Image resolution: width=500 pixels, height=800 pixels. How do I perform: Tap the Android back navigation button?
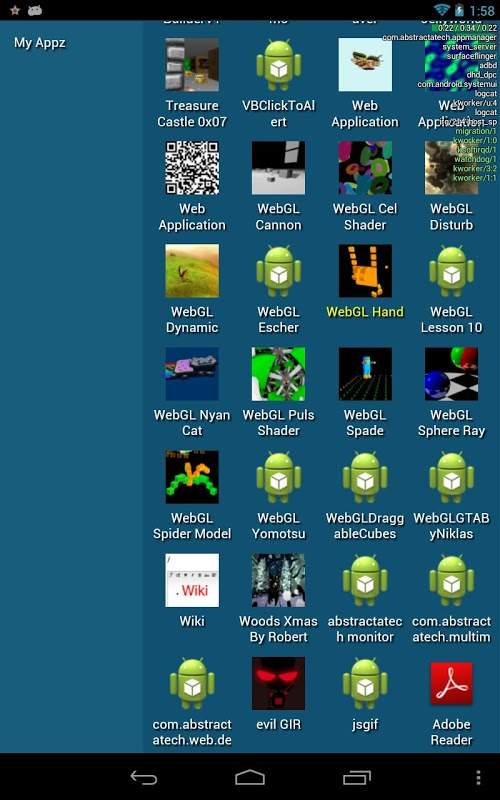[144, 778]
